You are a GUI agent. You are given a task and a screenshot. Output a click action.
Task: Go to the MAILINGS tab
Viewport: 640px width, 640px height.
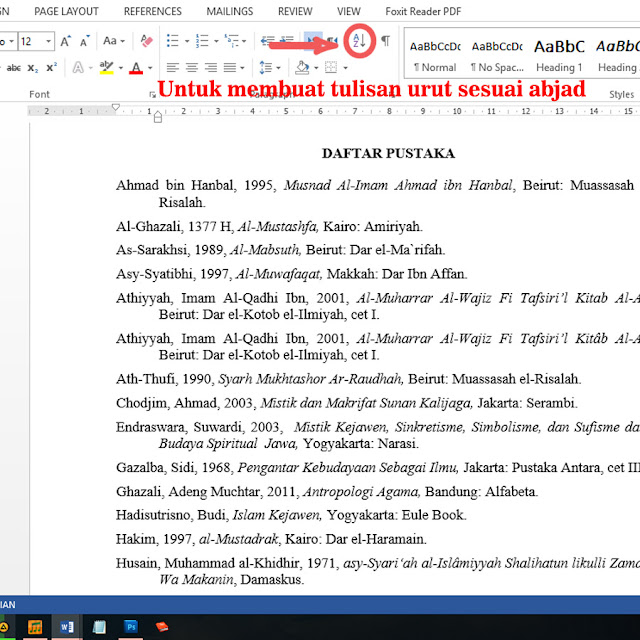point(230,11)
